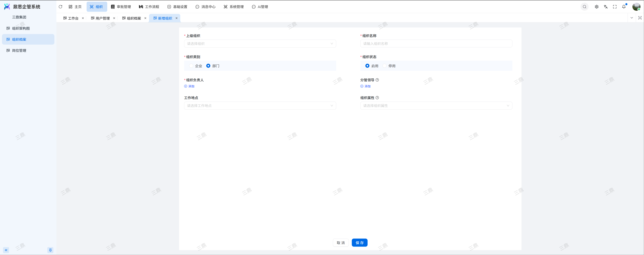Image resolution: width=644 pixels, height=255 pixels.
Task: Open the 审批管理 menu
Action: point(121,7)
